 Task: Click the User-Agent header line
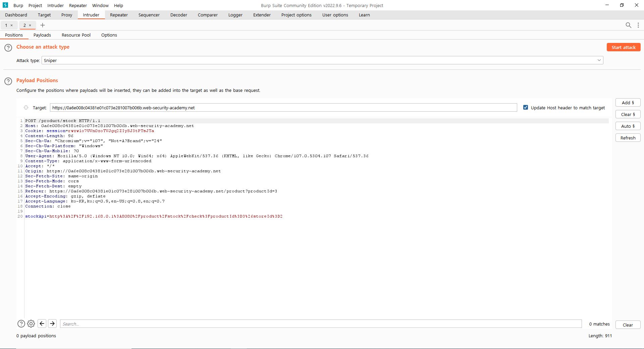coord(197,156)
